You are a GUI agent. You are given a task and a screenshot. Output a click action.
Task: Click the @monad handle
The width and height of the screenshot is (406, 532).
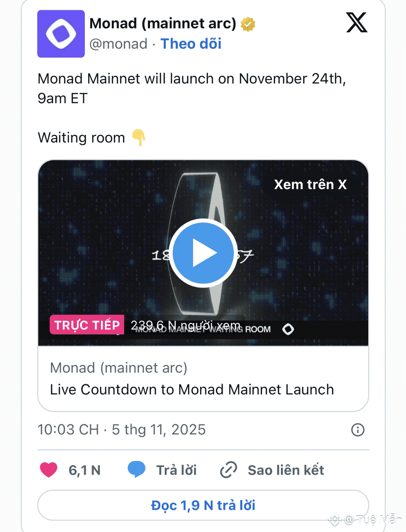[x=118, y=44]
